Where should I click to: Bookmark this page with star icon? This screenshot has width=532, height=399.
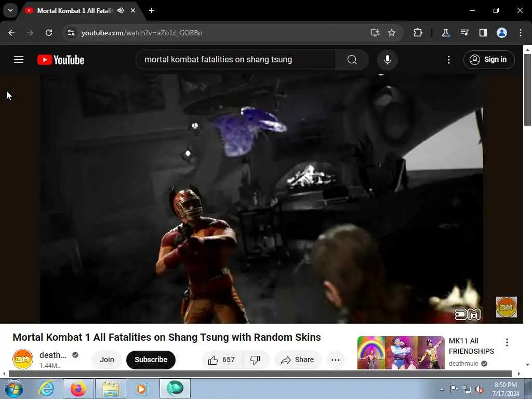click(x=392, y=33)
